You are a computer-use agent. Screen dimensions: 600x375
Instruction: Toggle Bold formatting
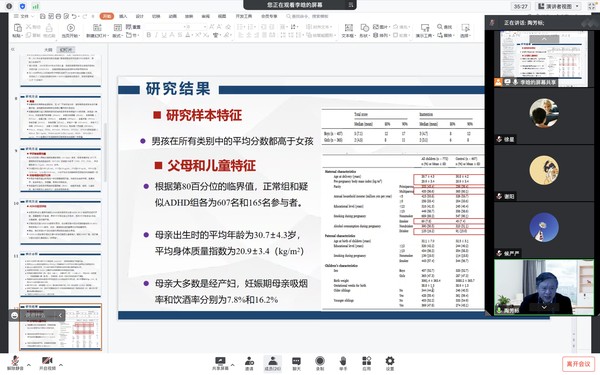pos(148,35)
